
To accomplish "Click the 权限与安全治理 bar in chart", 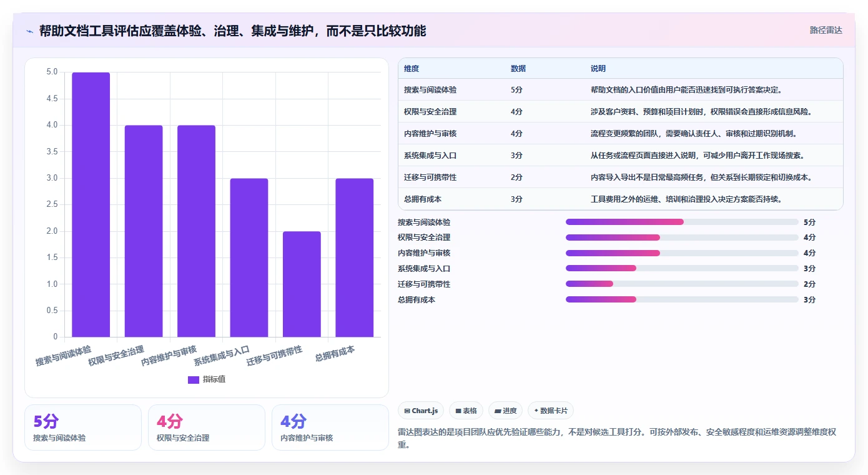I will click(144, 231).
